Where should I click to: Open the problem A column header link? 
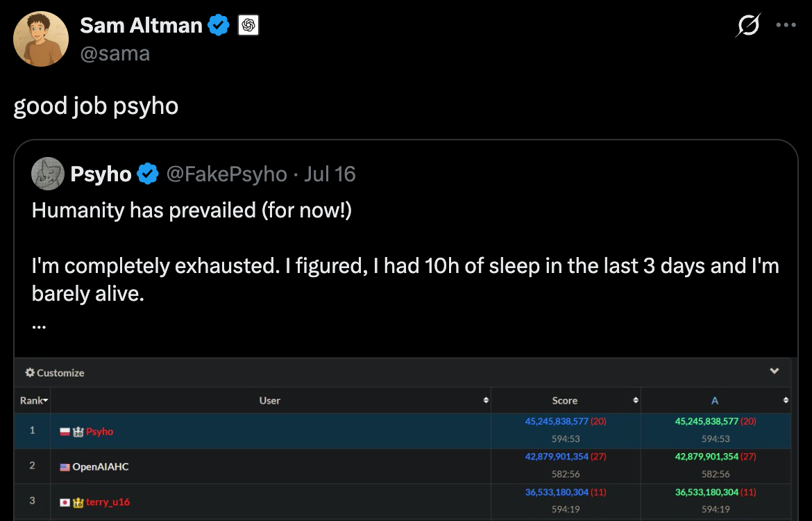click(715, 401)
